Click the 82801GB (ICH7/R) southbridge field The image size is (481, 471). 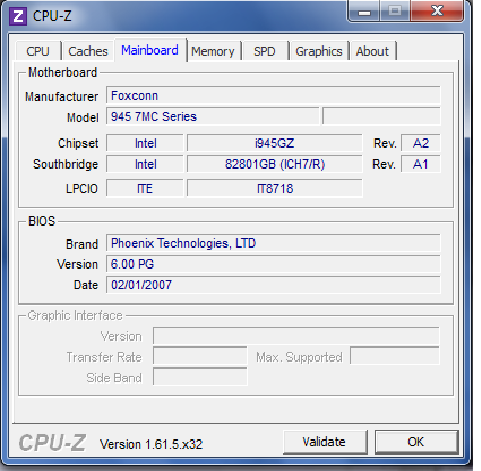275,164
